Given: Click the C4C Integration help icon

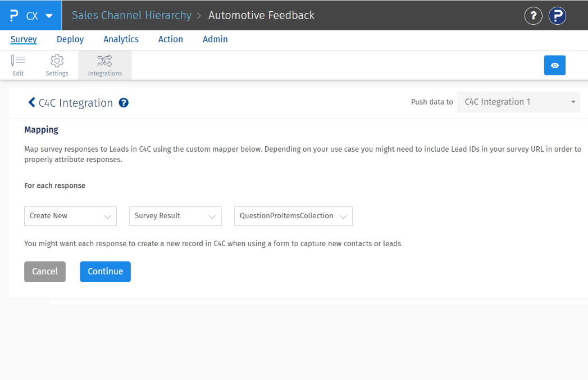Looking at the screenshot, I should click(x=124, y=103).
